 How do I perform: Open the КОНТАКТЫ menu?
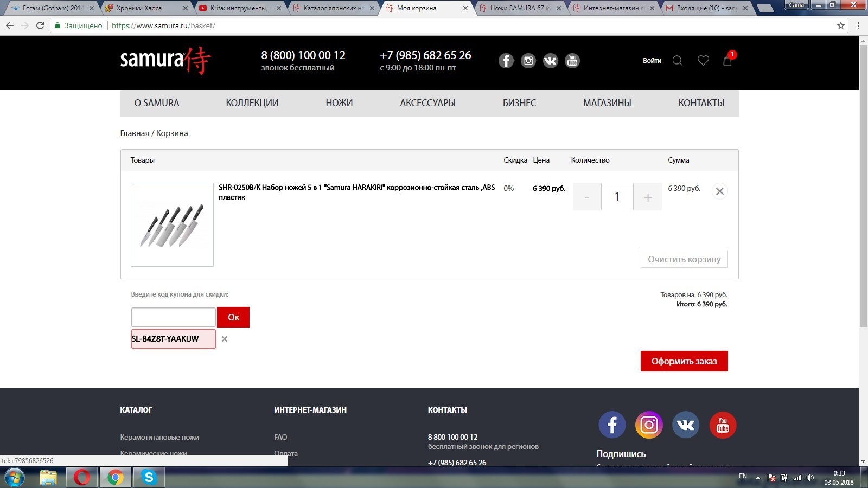coord(701,103)
